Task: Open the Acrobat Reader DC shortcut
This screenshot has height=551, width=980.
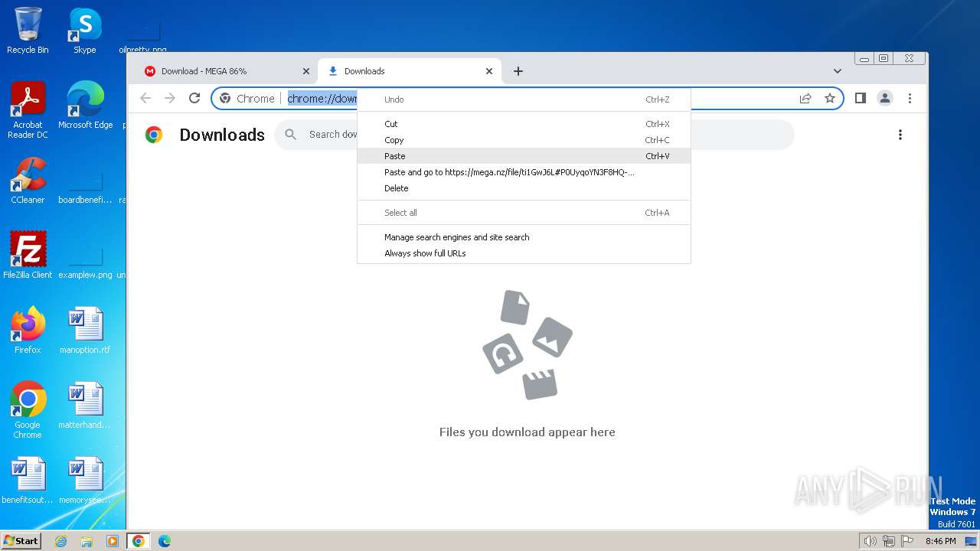Action: (x=28, y=110)
